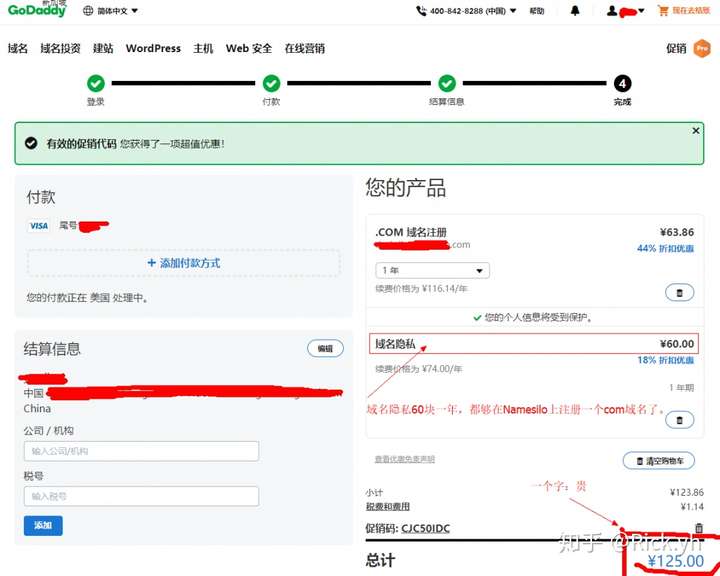Viewport: 720px width, 576px height.
Task: Click 续费价格为 ¥116.14/年 text
Action: [x=421, y=288]
